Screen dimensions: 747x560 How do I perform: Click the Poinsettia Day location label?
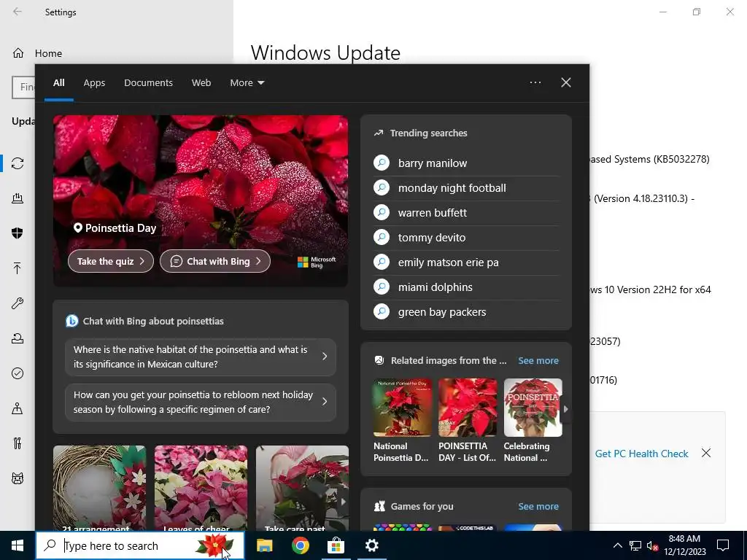coord(115,227)
